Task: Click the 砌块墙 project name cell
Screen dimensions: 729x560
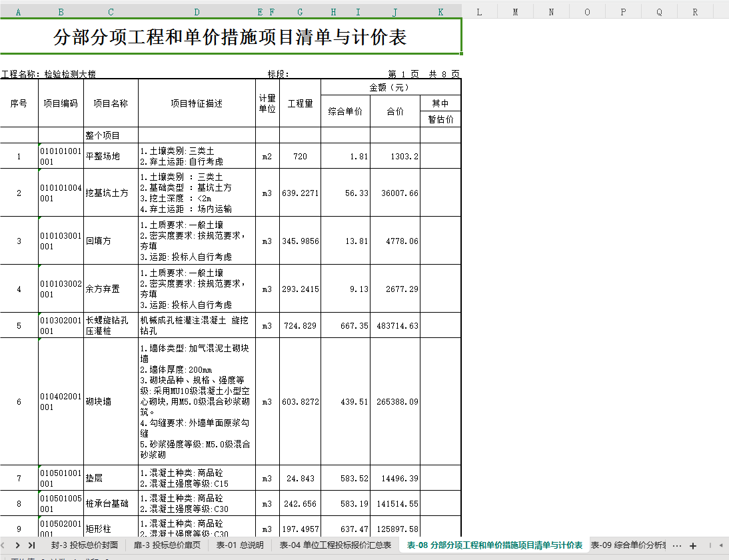Action: 111,401
